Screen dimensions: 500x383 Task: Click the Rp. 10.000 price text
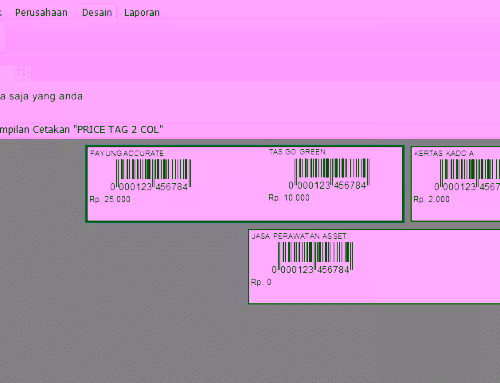tap(289, 198)
